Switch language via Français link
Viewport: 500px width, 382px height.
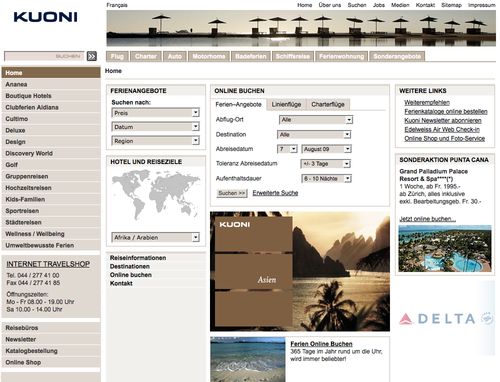117,5
